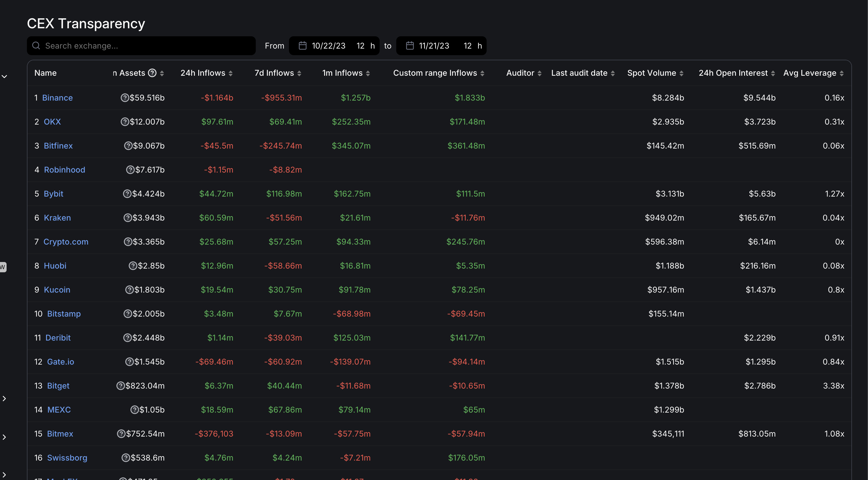The image size is (868, 480).
Task: Expand the collapsed sidebar section near Bitget row
Action: pyautogui.click(x=4, y=398)
